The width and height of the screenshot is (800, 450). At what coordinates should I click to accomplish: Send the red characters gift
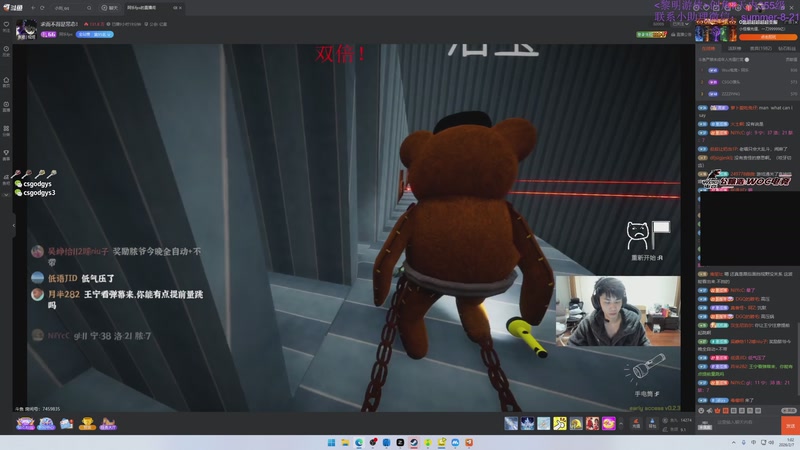click(592, 423)
